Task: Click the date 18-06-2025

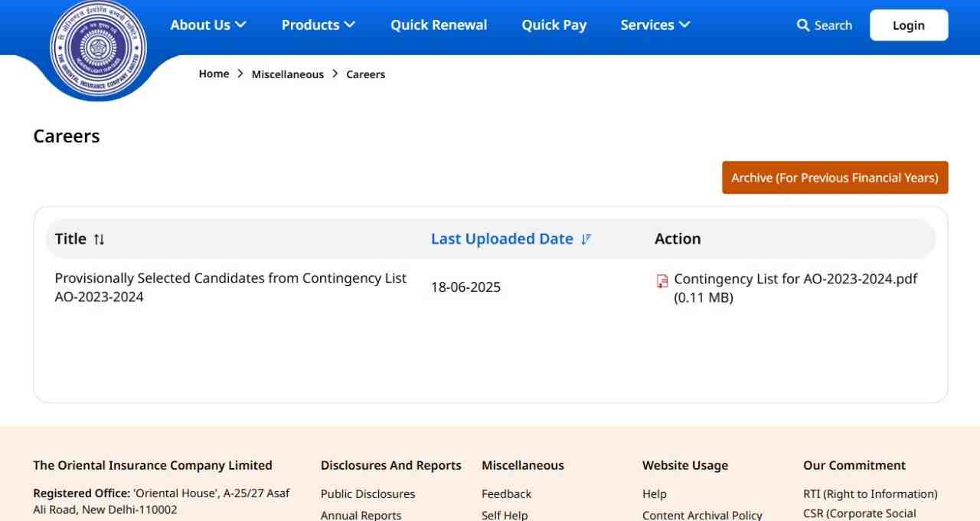Action: (465, 287)
